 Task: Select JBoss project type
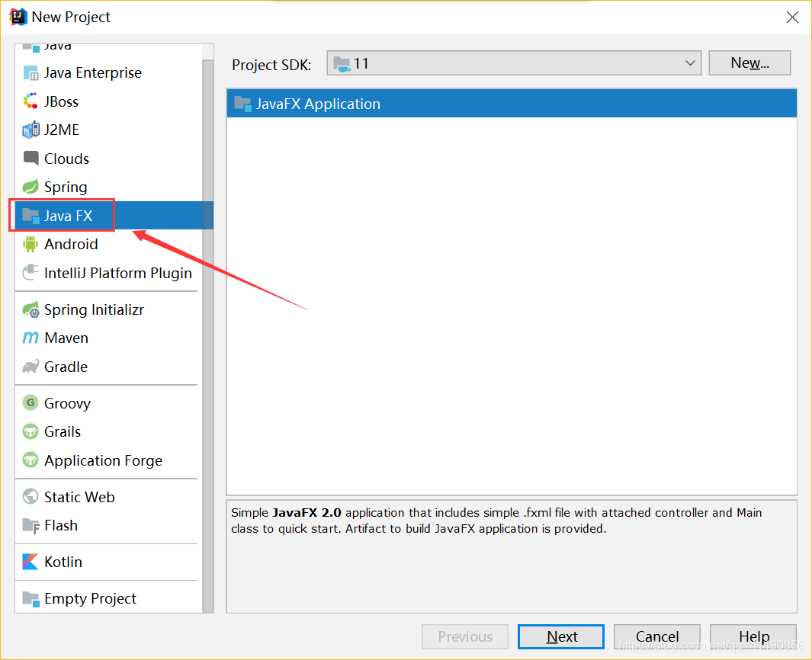(109, 101)
